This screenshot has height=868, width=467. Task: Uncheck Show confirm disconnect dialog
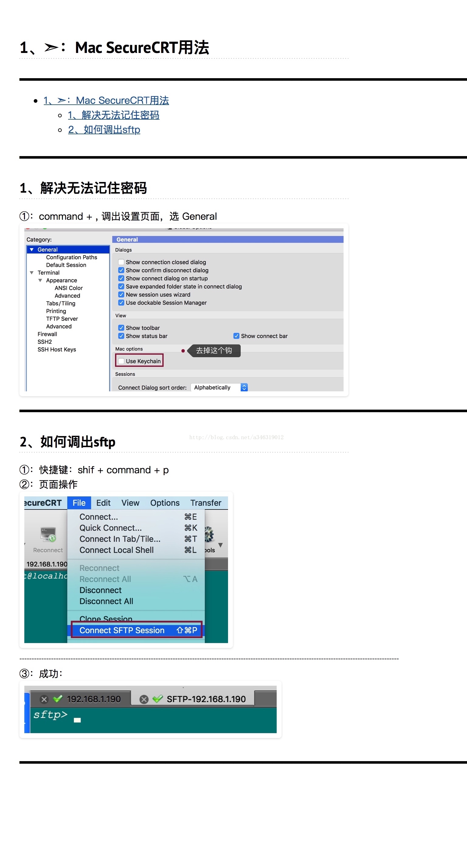click(121, 270)
